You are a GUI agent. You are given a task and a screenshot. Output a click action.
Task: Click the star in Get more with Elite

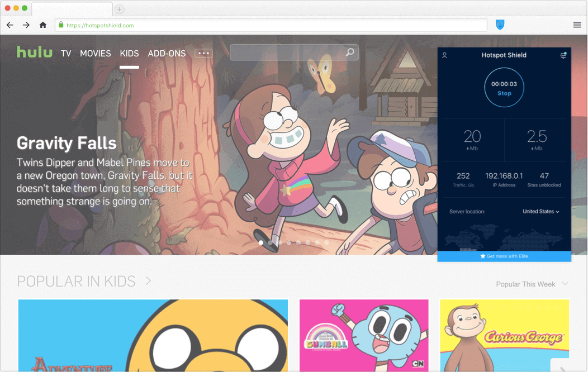(x=482, y=256)
